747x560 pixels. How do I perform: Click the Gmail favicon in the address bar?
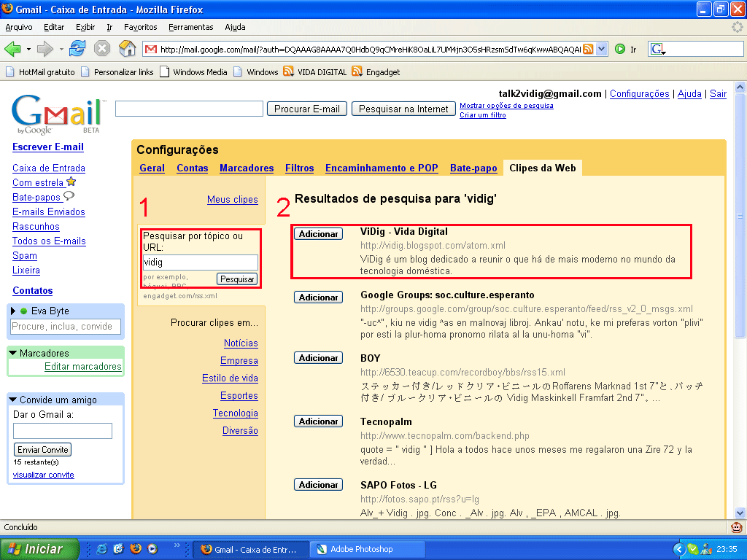tap(150, 49)
